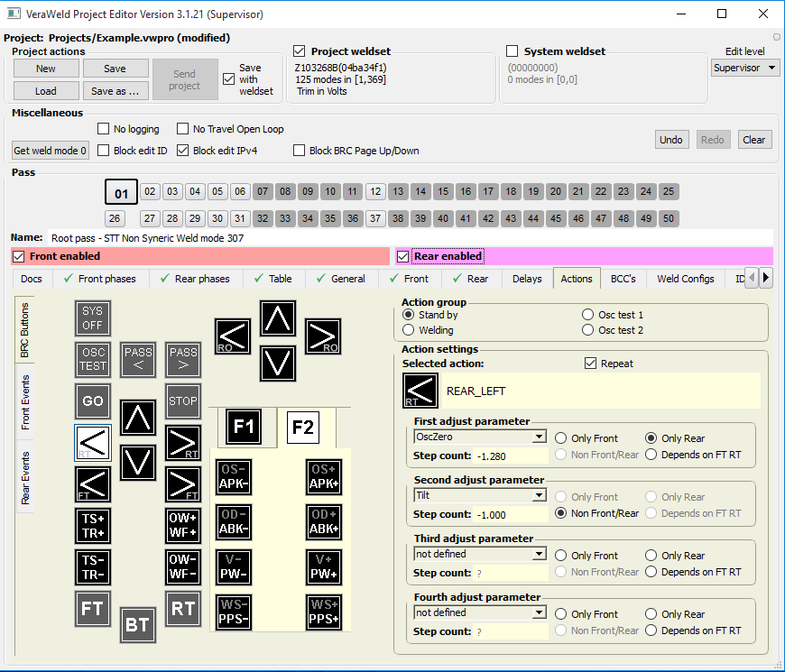Viewport: 785px width, 672px height.
Task: Click the PASS > button icon
Action: (x=183, y=359)
